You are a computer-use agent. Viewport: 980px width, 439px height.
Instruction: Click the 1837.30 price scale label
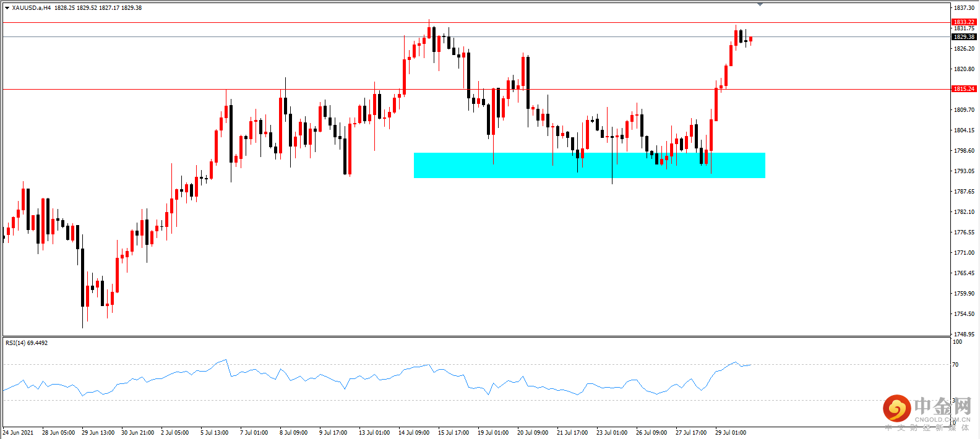964,8
